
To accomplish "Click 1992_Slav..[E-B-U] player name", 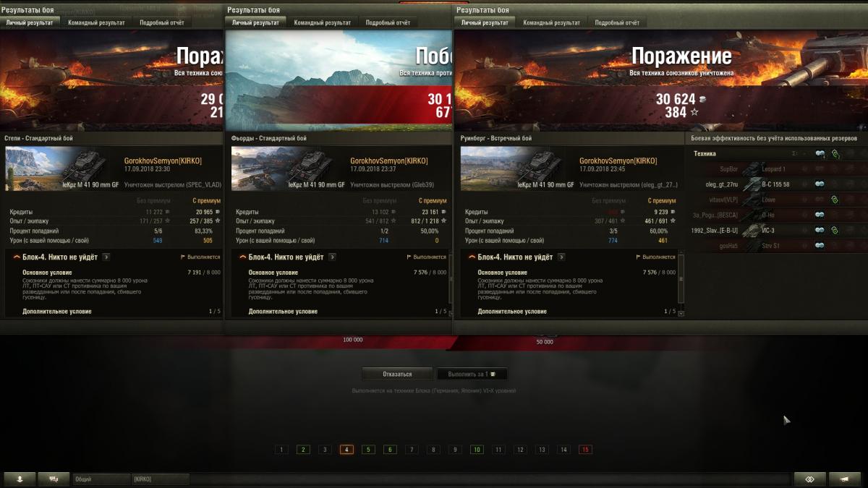I will (715, 230).
